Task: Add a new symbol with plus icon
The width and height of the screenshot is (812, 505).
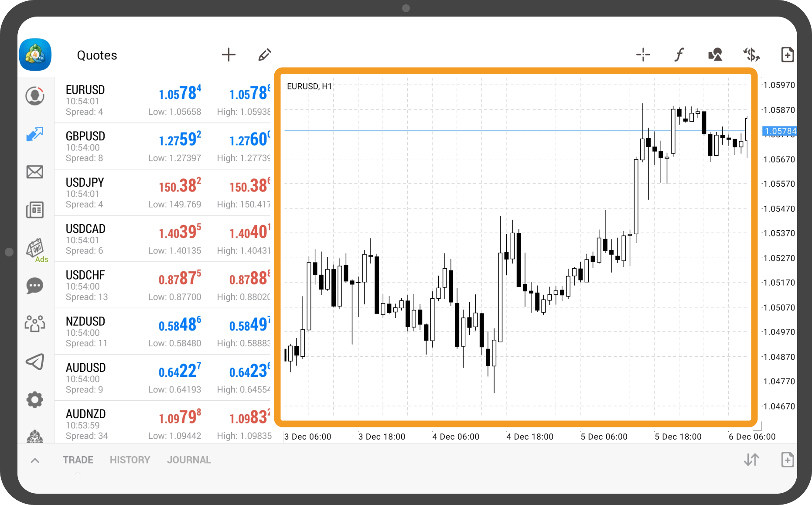Action: point(229,55)
